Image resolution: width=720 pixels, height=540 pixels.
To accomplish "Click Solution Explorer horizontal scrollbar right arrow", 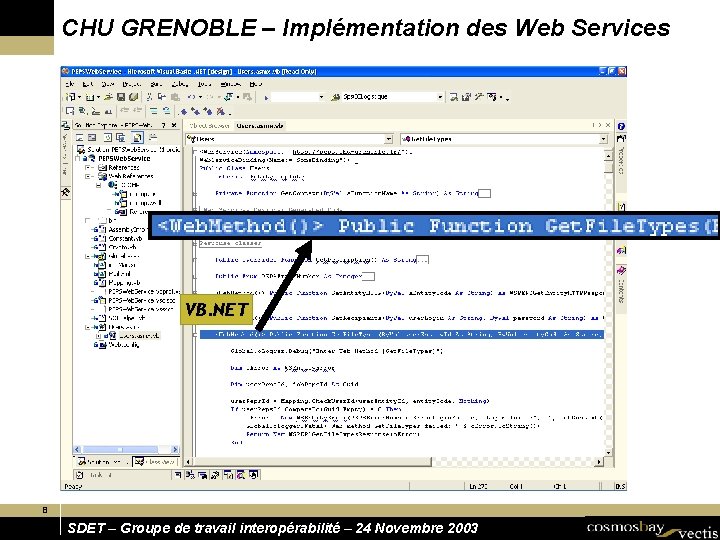I will tap(175, 450).
